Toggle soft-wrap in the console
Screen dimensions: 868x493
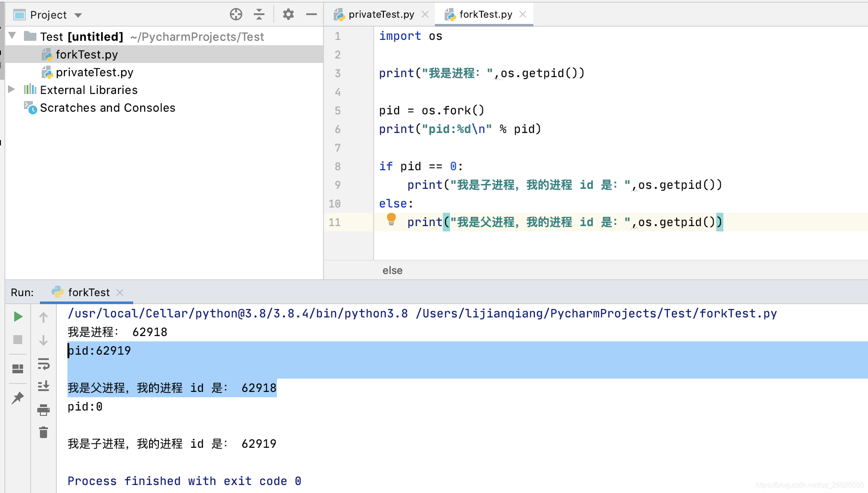pos(43,365)
